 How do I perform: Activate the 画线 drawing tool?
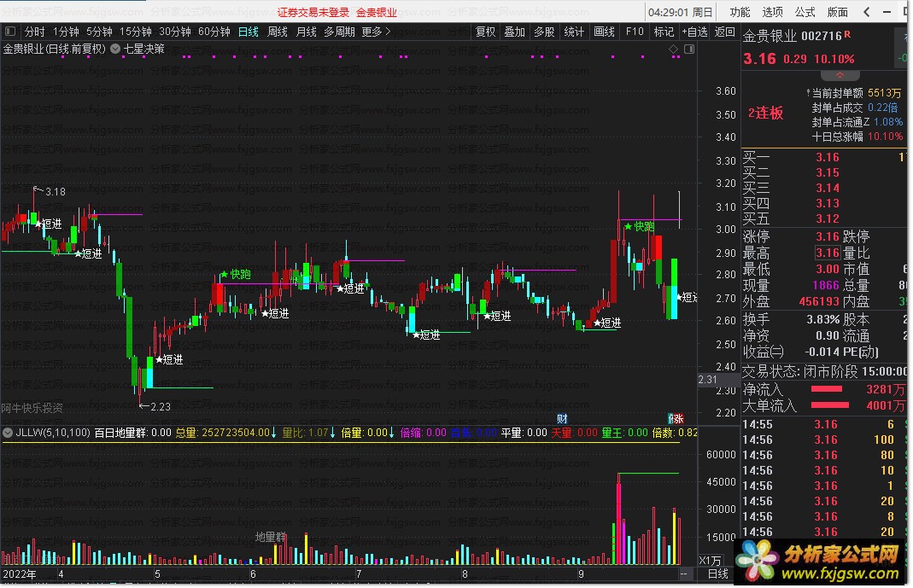(x=605, y=32)
